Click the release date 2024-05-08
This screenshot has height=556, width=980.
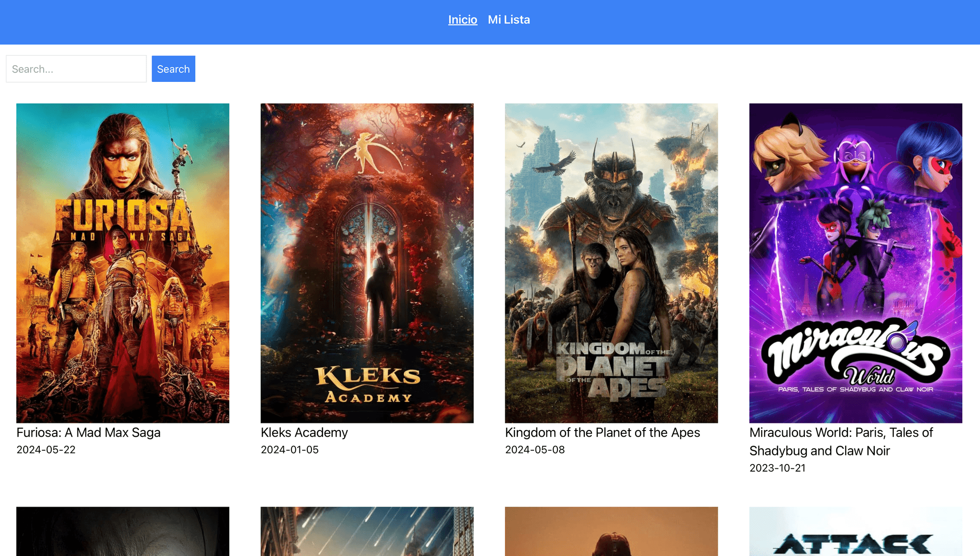[x=535, y=450]
